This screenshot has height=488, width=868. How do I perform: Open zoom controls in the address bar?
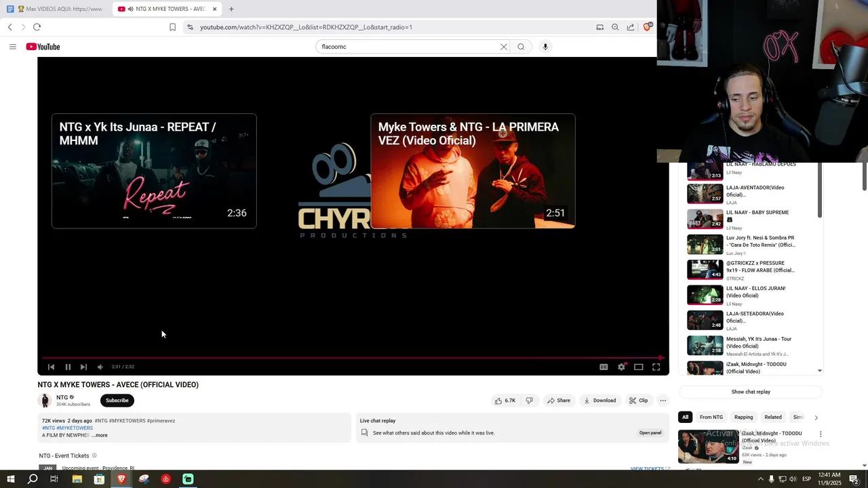pyautogui.click(x=615, y=27)
